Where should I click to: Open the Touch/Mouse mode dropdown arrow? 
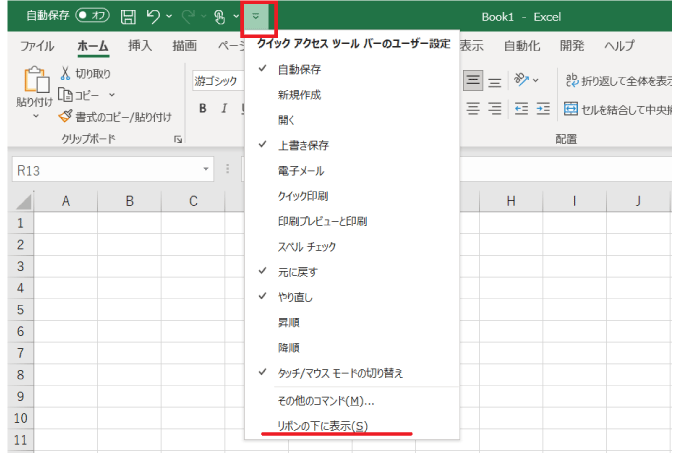click(x=236, y=16)
